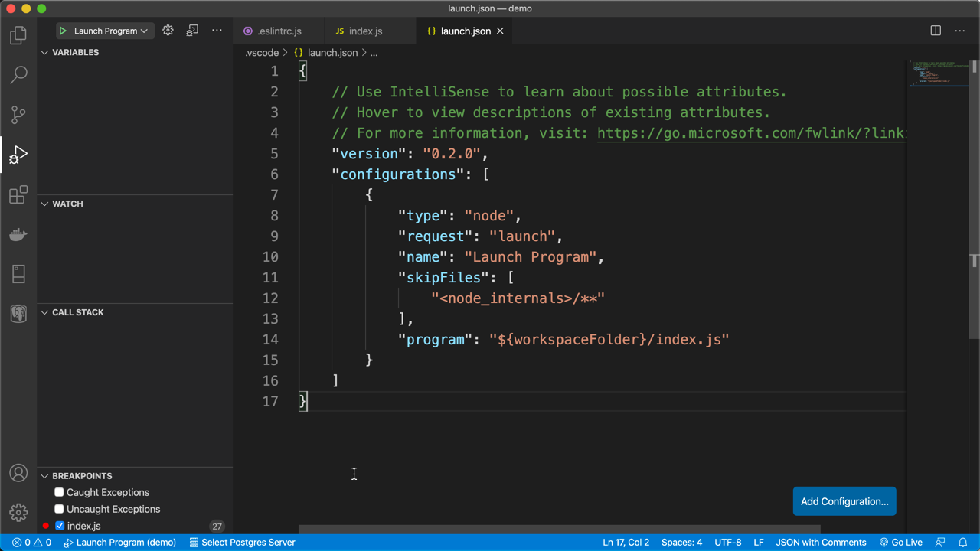
Task: Open notifications bell in status bar
Action: pos(963,543)
